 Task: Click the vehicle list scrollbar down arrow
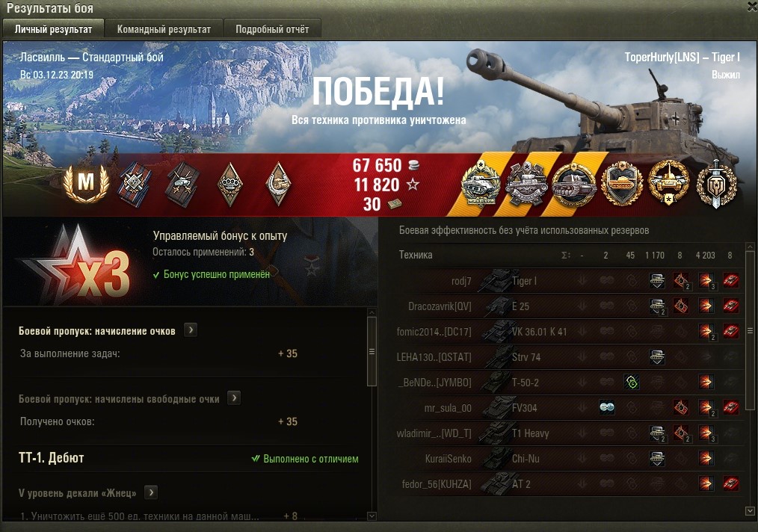pyautogui.click(x=750, y=511)
